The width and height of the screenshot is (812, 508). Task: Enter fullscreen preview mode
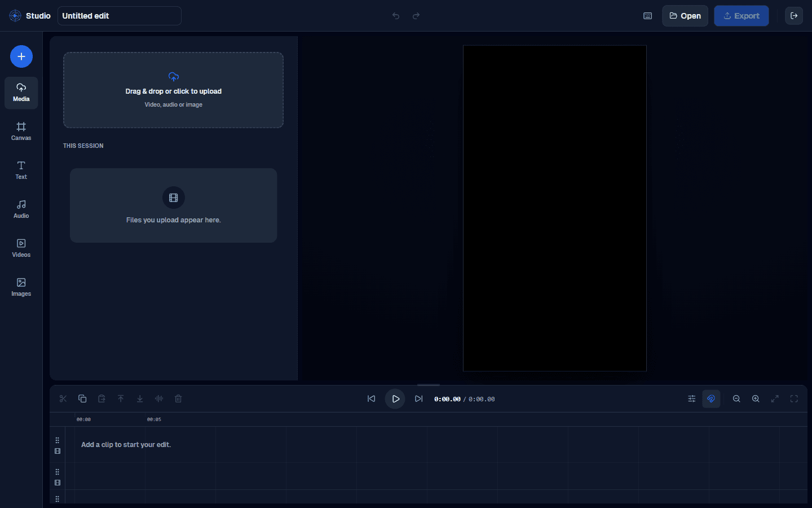pos(794,398)
